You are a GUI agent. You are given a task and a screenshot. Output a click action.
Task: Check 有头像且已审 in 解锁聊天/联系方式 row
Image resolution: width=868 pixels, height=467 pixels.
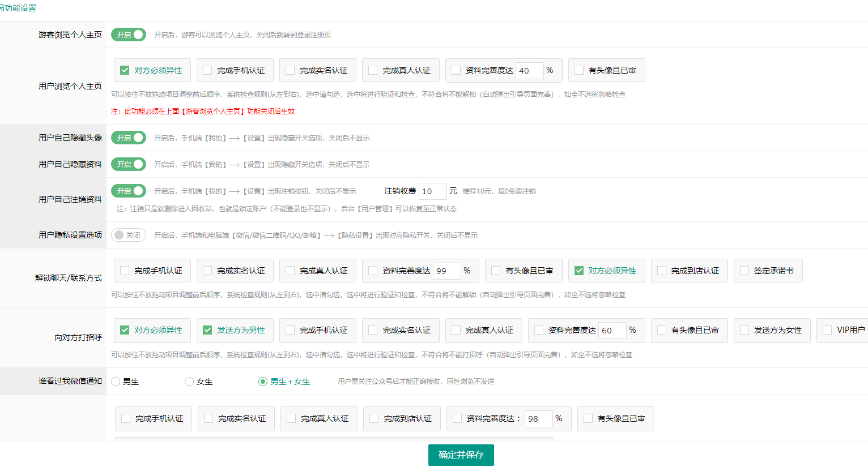496,271
